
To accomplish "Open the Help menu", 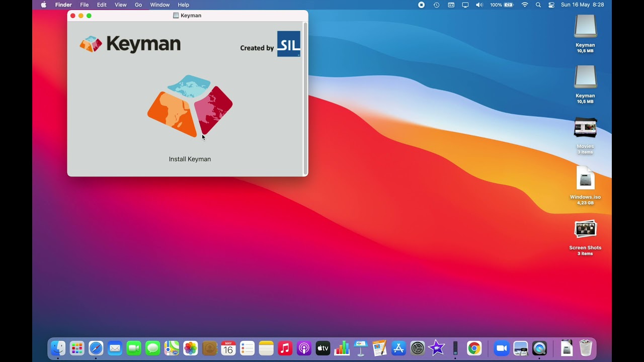I will 183,5.
